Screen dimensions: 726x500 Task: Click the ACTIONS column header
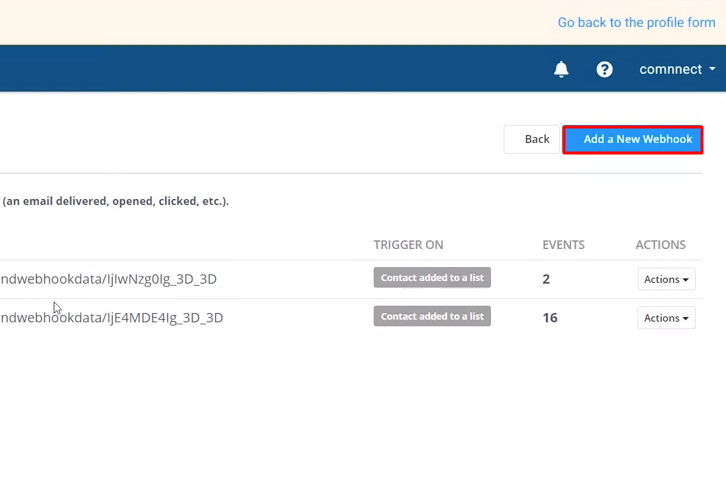coord(660,245)
